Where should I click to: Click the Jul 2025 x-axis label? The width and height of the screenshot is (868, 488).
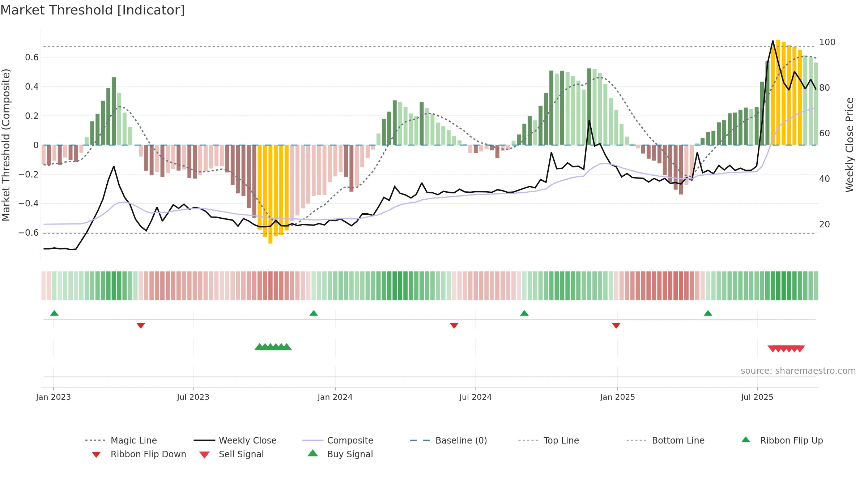pyautogui.click(x=757, y=397)
